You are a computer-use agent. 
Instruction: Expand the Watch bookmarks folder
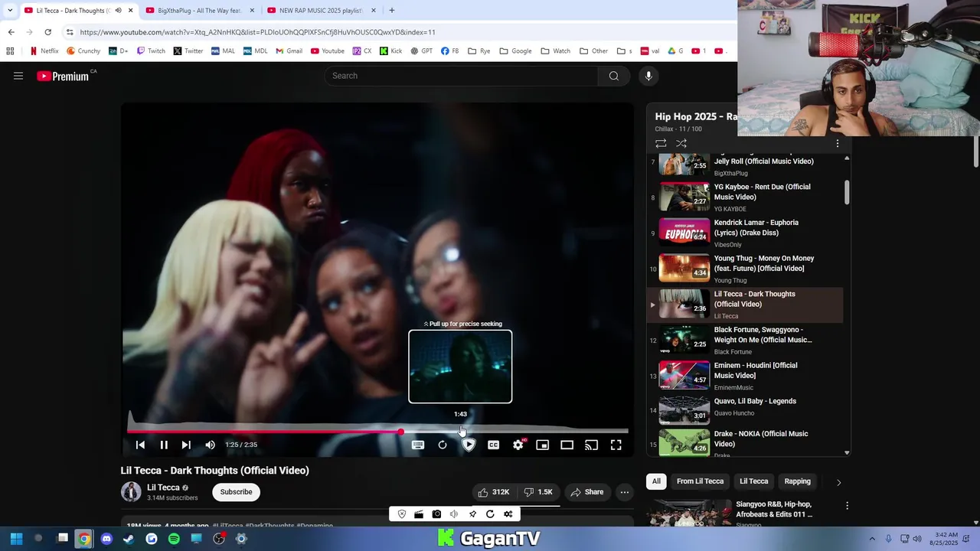[556, 51]
